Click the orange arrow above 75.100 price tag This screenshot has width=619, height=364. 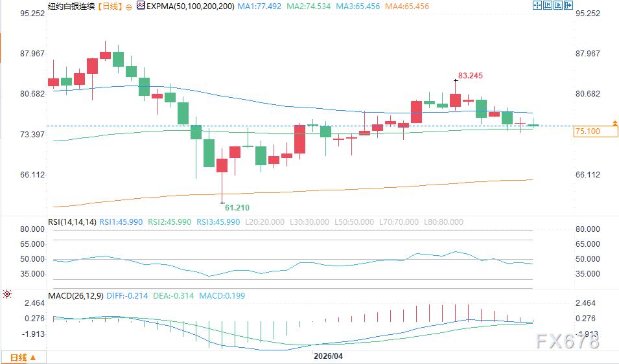614,122
